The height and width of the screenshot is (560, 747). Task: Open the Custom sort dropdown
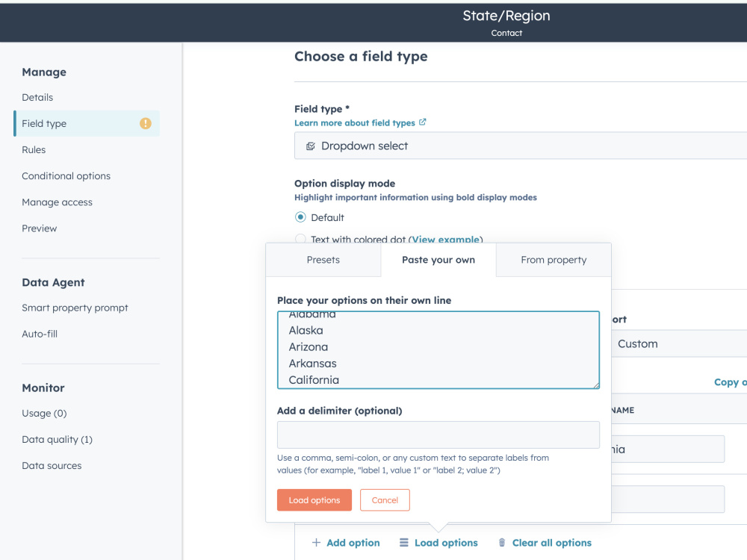coord(679,343)
